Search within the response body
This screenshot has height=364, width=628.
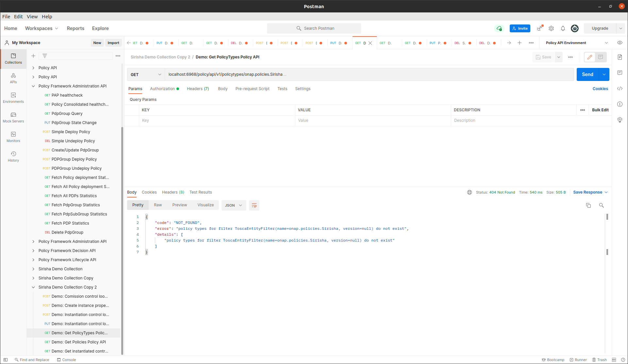602,205
